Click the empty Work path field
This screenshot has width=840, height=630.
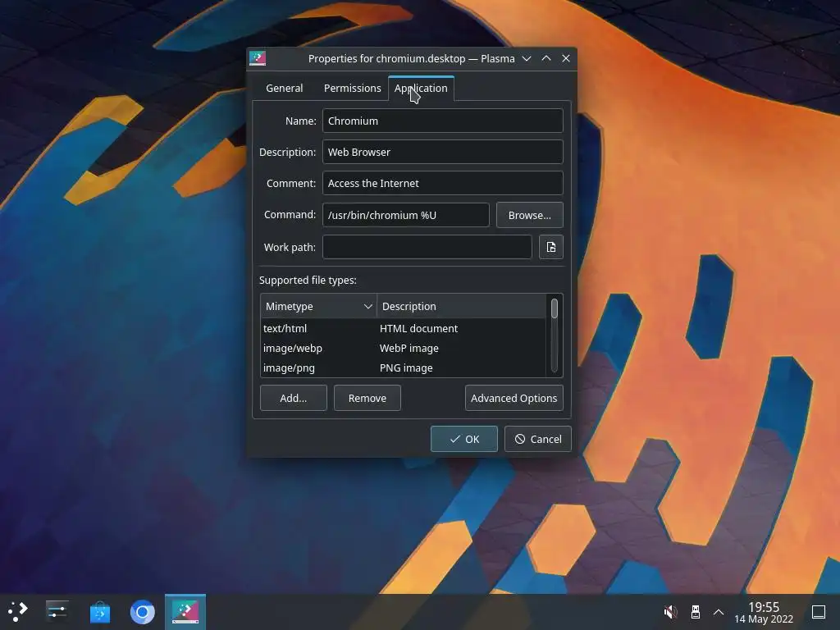pos(427,247)
